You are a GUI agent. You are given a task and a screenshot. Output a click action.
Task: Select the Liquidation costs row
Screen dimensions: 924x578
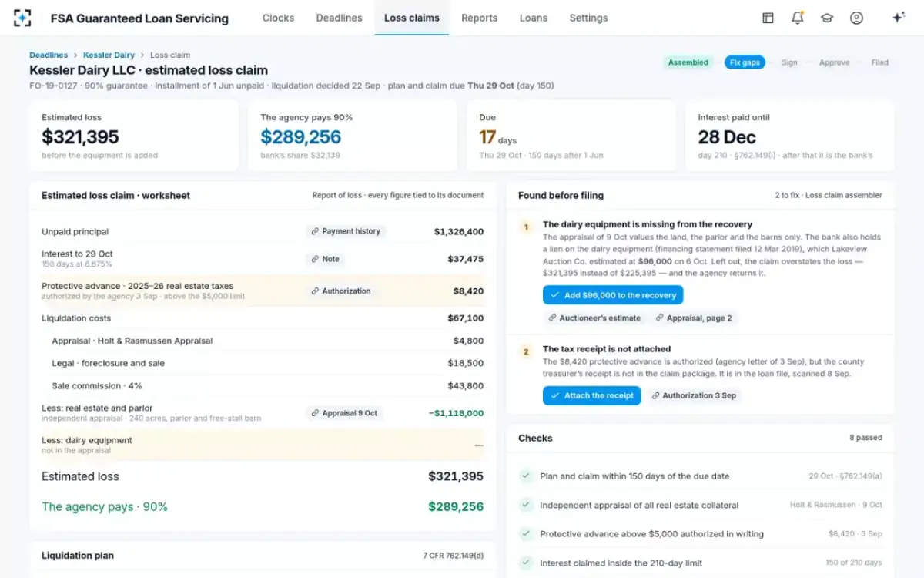tap(263, 318)
